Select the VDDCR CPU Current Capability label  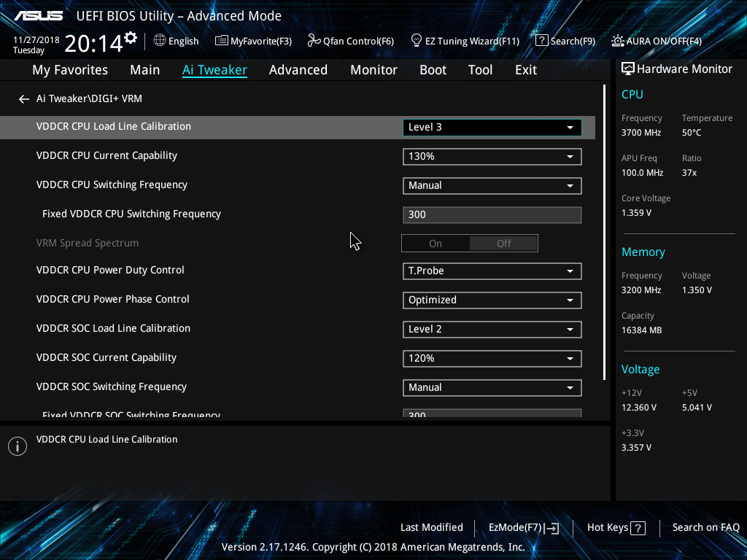107,156
